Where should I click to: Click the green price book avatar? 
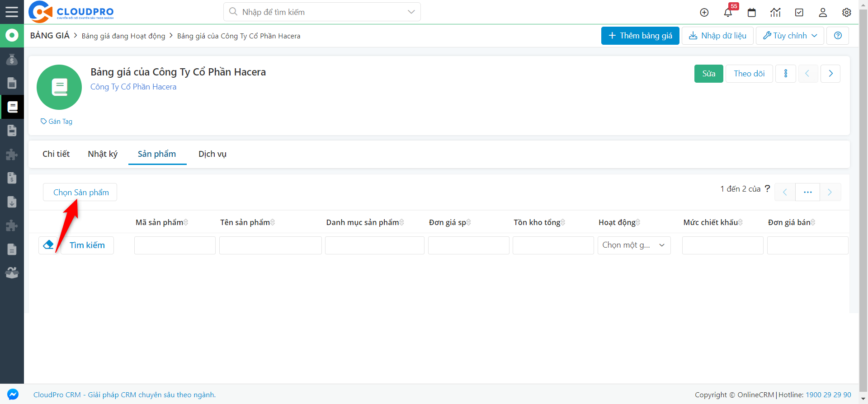[59, 87]
